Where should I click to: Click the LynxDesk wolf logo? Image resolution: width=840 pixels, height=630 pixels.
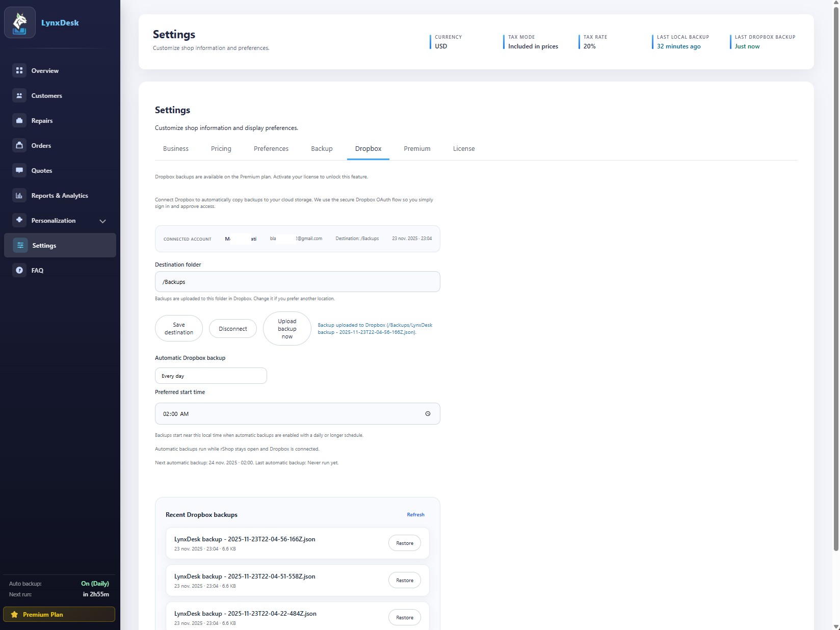19,22
